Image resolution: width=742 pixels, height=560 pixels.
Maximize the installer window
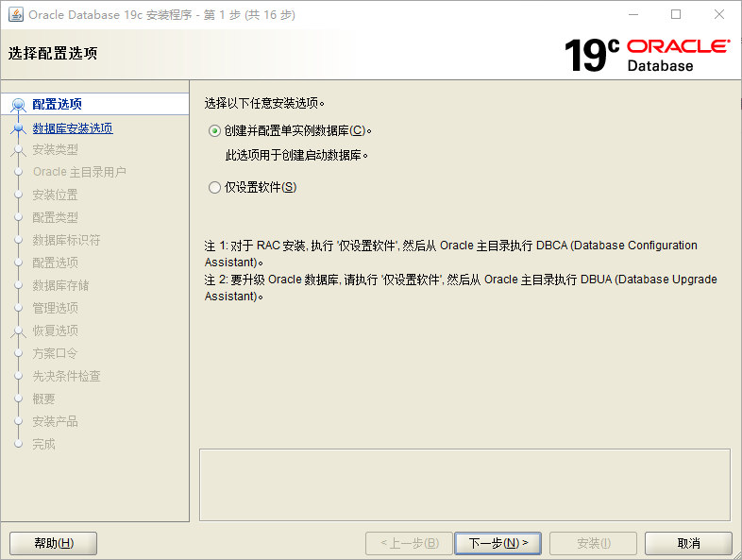pyautogui.click(x=676, y=15)
